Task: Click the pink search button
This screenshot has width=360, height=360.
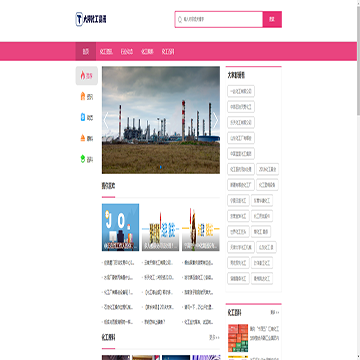Action: pyautogui.click(x=272, y=19)
